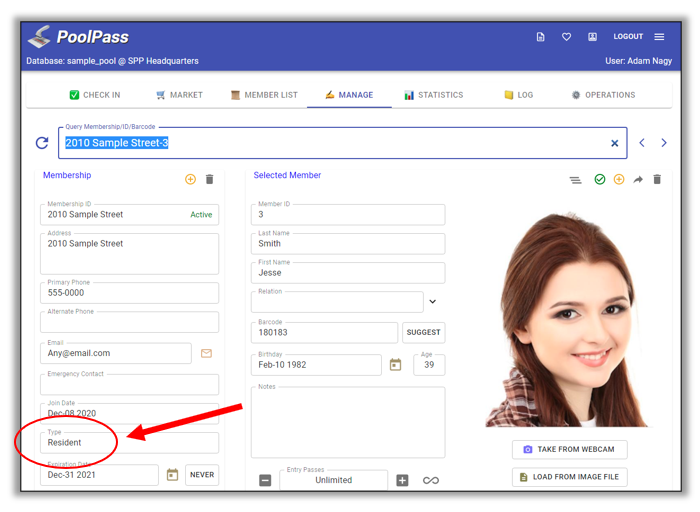The image size is (700, 512).
Task: Click the Barcode field
Action: pos(324,333)
